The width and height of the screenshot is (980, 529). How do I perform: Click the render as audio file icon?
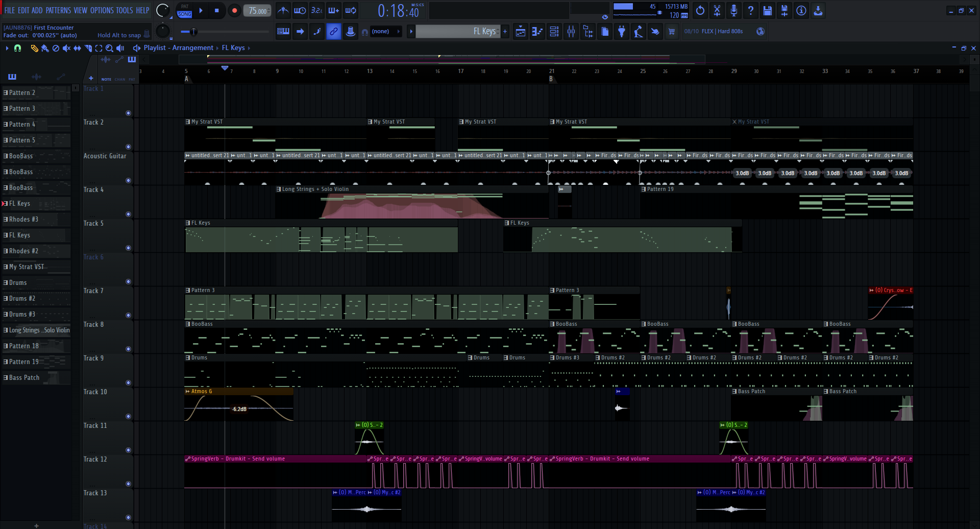(785, 10)
